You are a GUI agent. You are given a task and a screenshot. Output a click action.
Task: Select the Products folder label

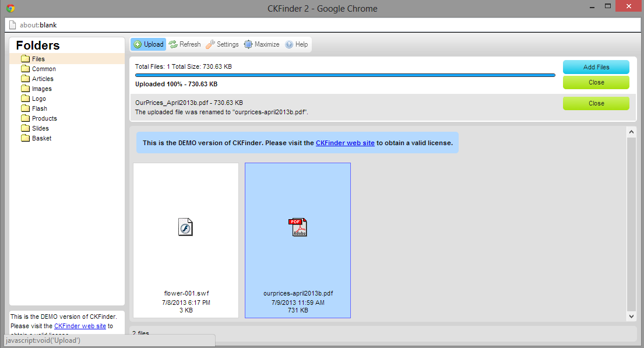tap(44, 118)
